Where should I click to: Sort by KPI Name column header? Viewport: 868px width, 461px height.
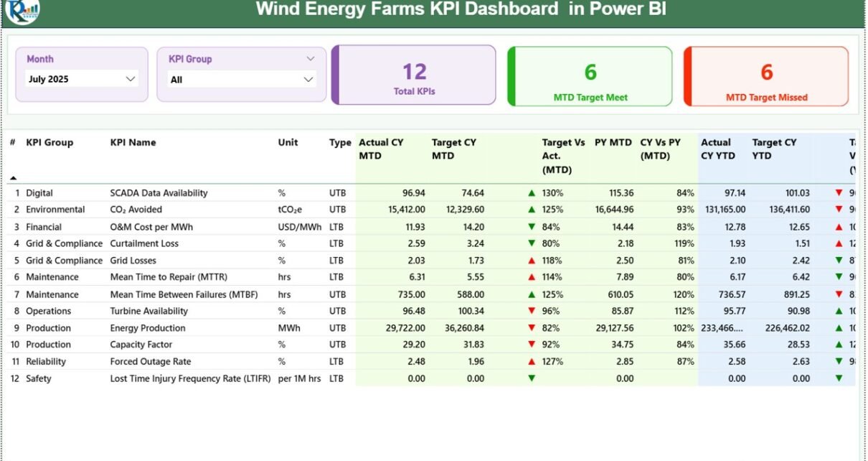coord(133,142)
